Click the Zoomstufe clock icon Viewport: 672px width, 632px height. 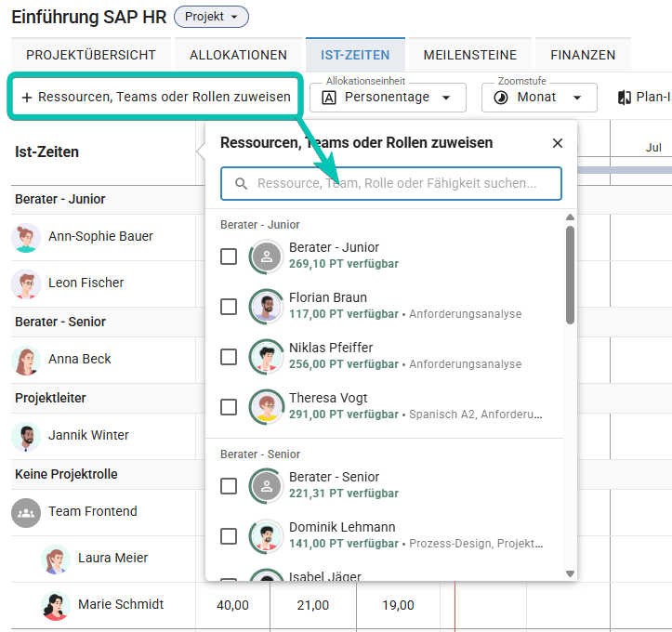(x=501, y=98)
